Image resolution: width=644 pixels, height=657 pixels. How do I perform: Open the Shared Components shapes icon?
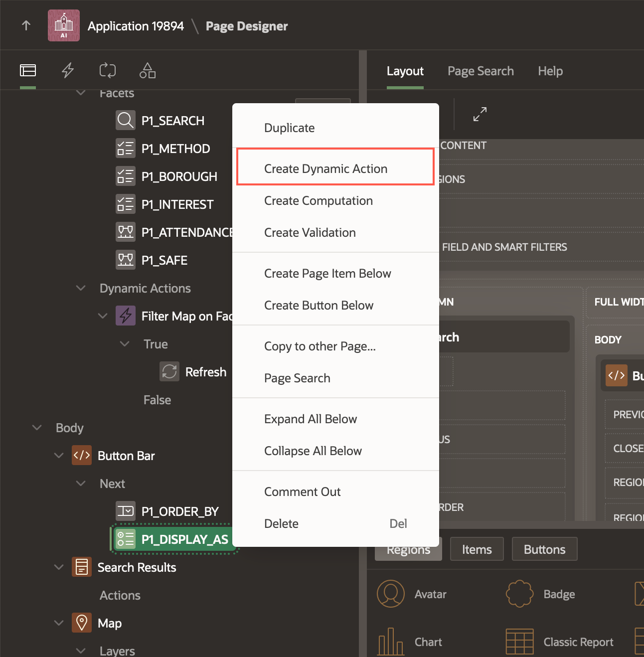pos(148,71)
